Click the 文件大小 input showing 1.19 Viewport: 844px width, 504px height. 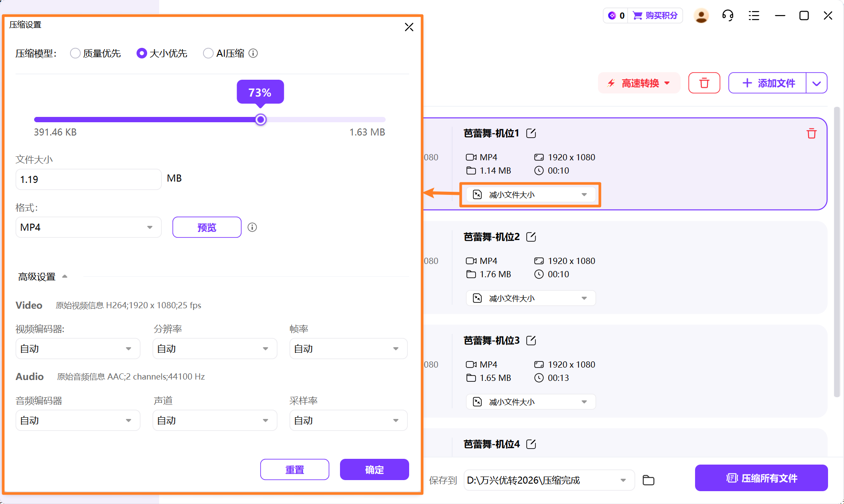point(88,179)
